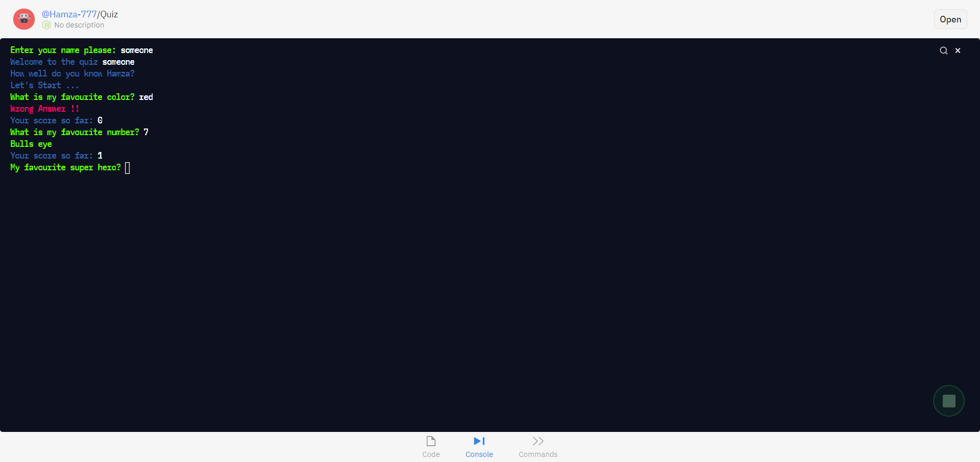The image size is (980, 462).
Task: Close the console using the X icon
Action: [958, 50]
